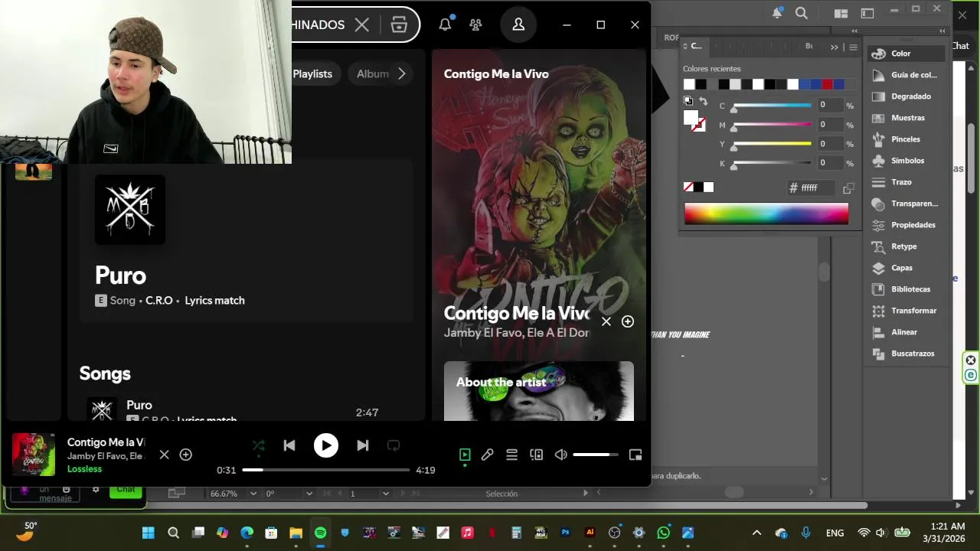Open Illustrator artboard number dropdown
The width and height of the screenshot is (980, 551).
(x=385, y=494)
